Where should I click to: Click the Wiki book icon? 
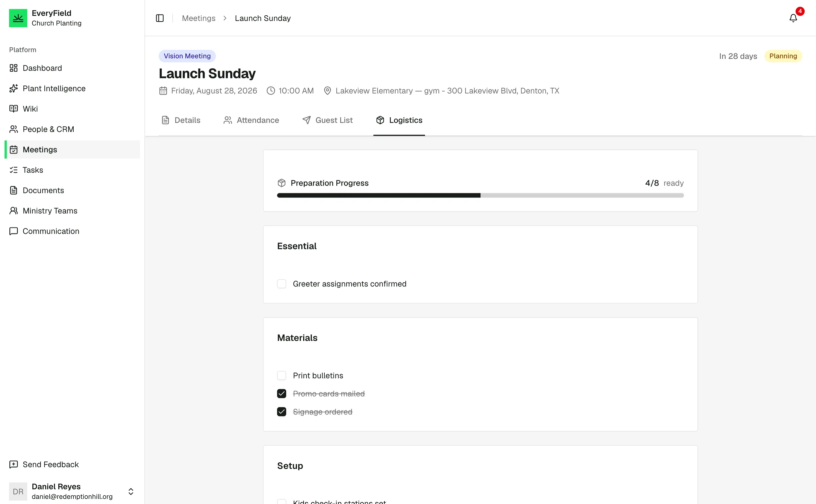[x=14, y=109]
